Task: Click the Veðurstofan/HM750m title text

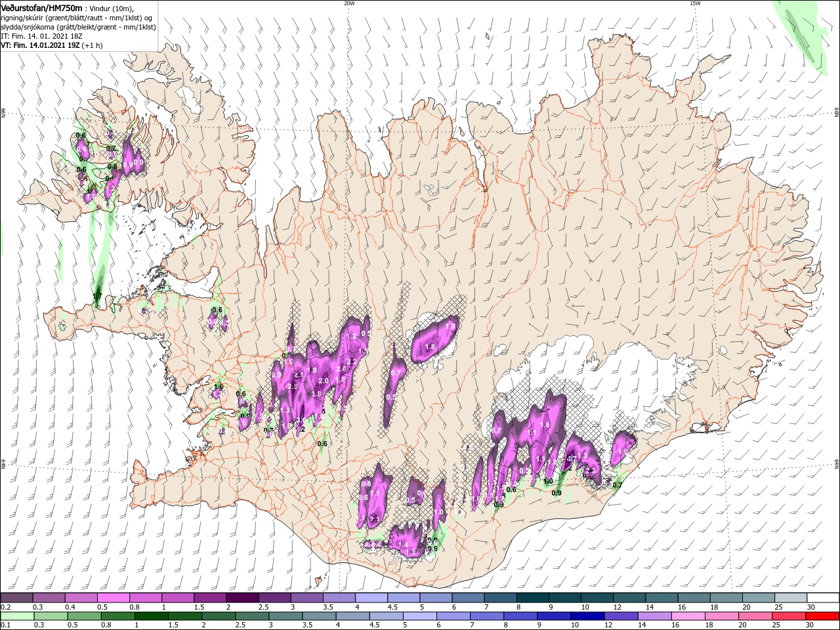Action: (x=41, y=7)
